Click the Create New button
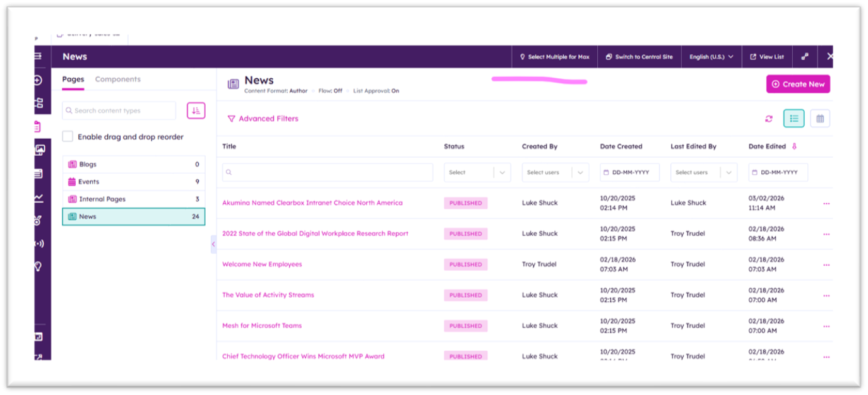 [799, 84]
